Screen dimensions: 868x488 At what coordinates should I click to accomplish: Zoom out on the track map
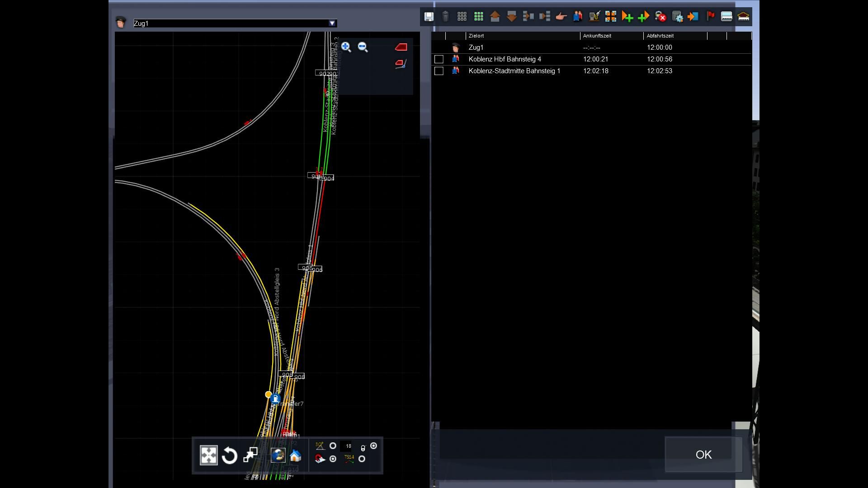click(363, 47)
